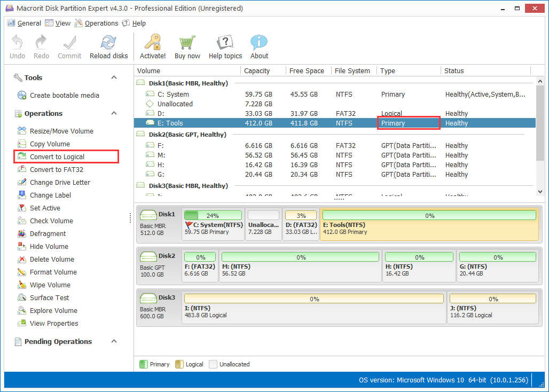Select D: volume row
The height and width of the screenshot is (392, 549).
click(x=335, y=113)
